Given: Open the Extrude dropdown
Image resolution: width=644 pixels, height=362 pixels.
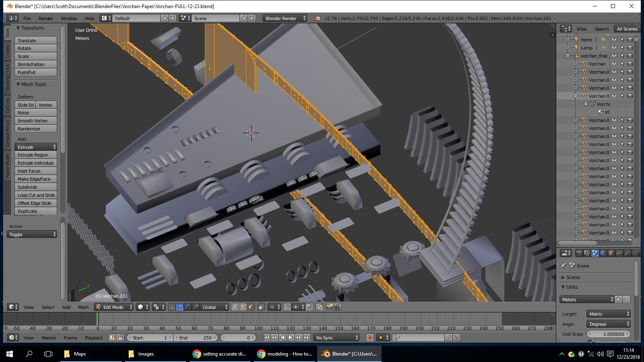Looking at the screenshot, I should (36, 147).
